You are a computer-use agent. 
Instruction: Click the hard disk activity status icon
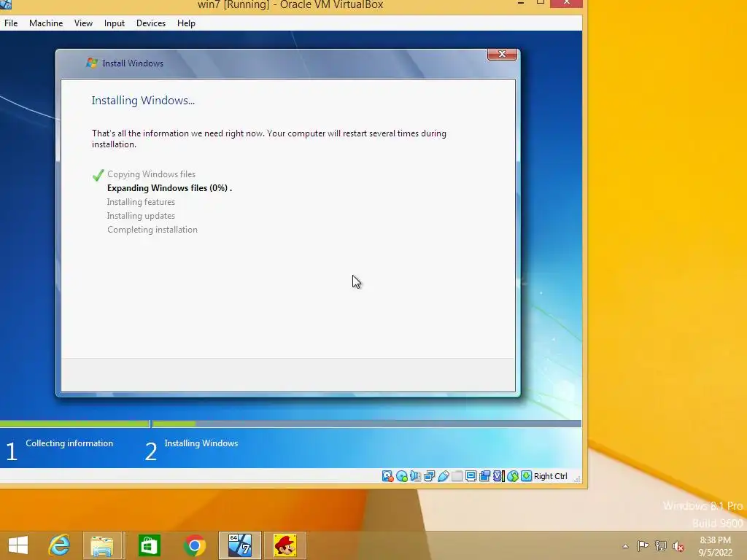point(387,476)
